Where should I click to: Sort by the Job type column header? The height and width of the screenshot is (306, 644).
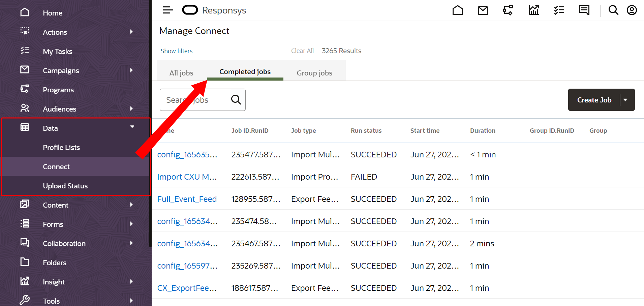(x=304, y=131)
